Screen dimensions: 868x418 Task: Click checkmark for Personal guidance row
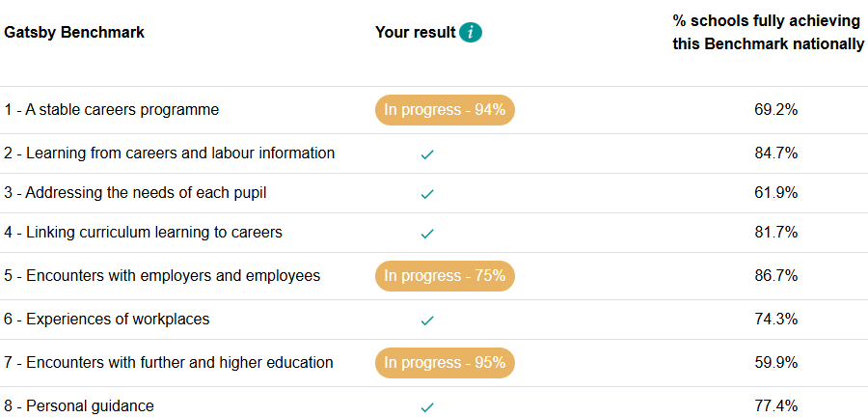[x=427, y=406]
